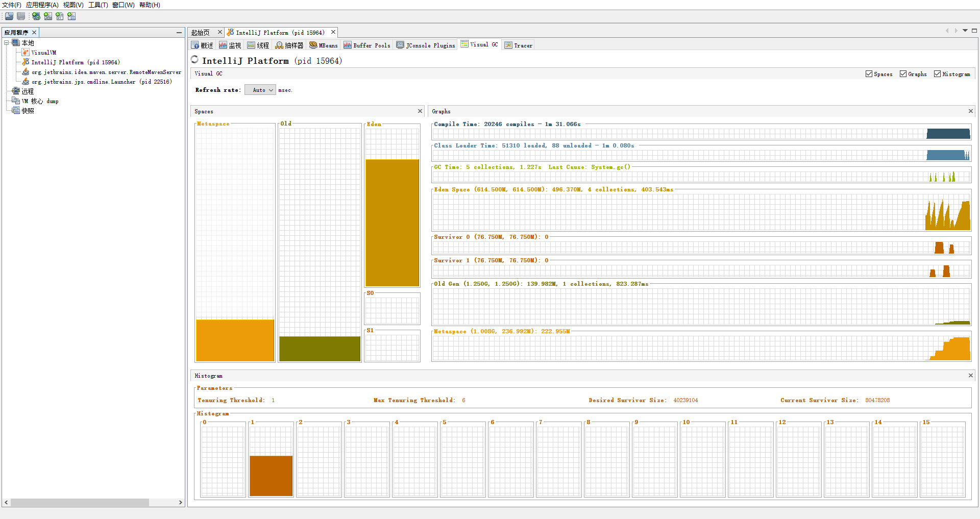The width and height of the screenshot is (980, 519).
Task: Select org.jetbrains.jps.cmdline.Launcher (pid 22516)
Action: (x=102, y=82)
